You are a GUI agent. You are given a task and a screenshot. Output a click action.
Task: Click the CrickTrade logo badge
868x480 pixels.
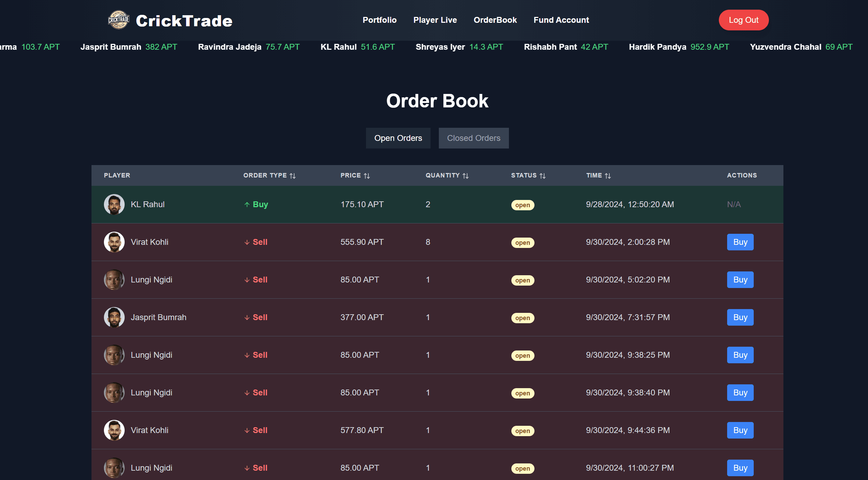click(x=118, y=20)
